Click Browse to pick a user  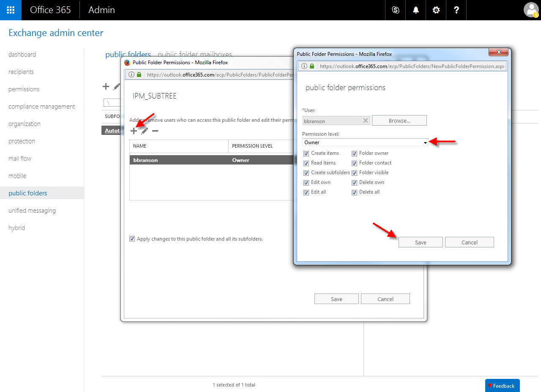pyautogui.click(x=399, y=121)
